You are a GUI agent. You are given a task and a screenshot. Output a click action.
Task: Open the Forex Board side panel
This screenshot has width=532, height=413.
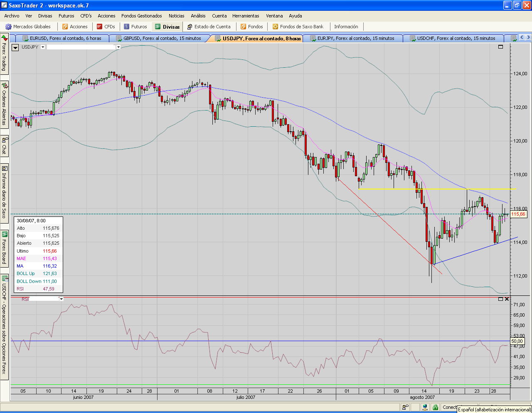(4, 248)
